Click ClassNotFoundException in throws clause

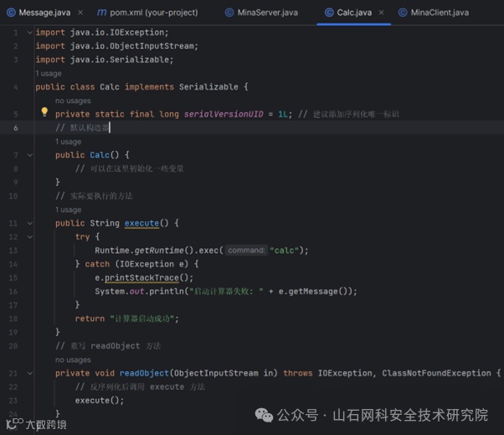pyautogui.click(x=436, y=373)
